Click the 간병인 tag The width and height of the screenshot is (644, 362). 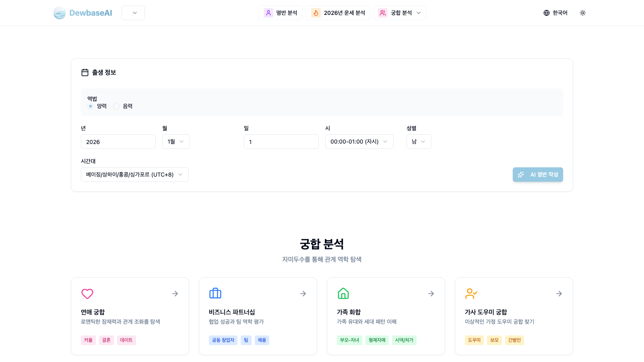pyautogui.click(x=514, y=340)
